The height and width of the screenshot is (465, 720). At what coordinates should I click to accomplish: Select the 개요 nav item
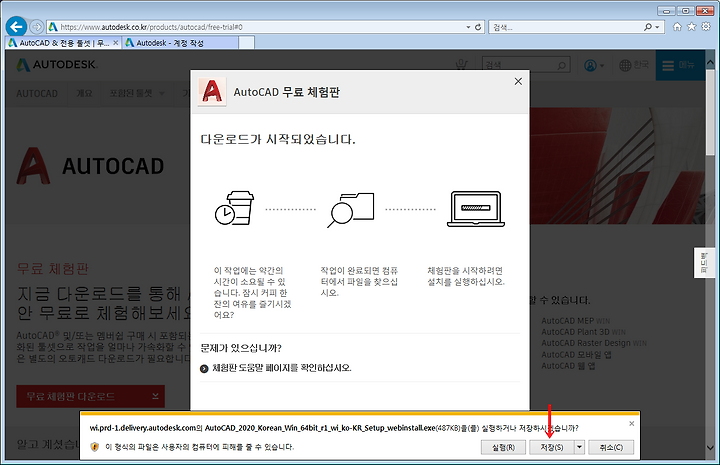coord(84,94)
